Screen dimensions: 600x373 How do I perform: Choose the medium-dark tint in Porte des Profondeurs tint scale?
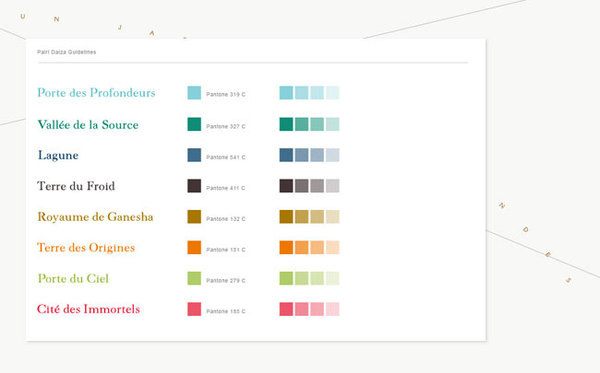point(302,93)
